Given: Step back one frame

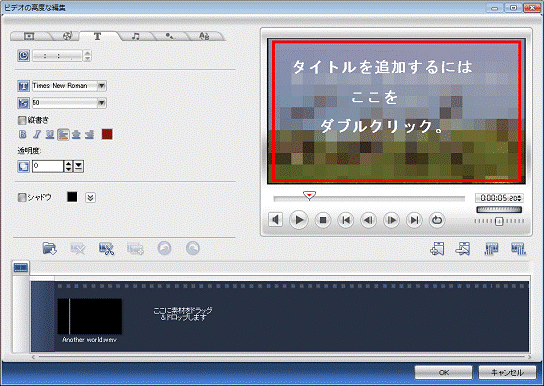Looking at the screenshot, I should tap(369, 220).
